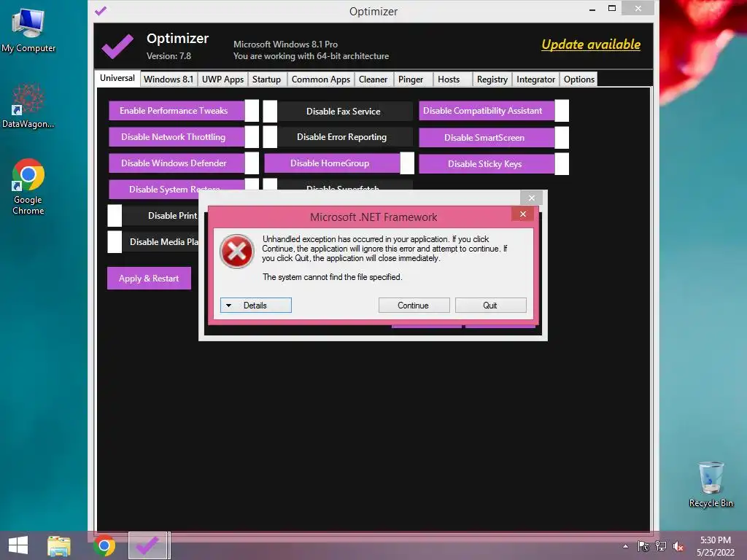Click the Optimizer purple checkmark logo
747x560 pixels.
coord(117,47)
